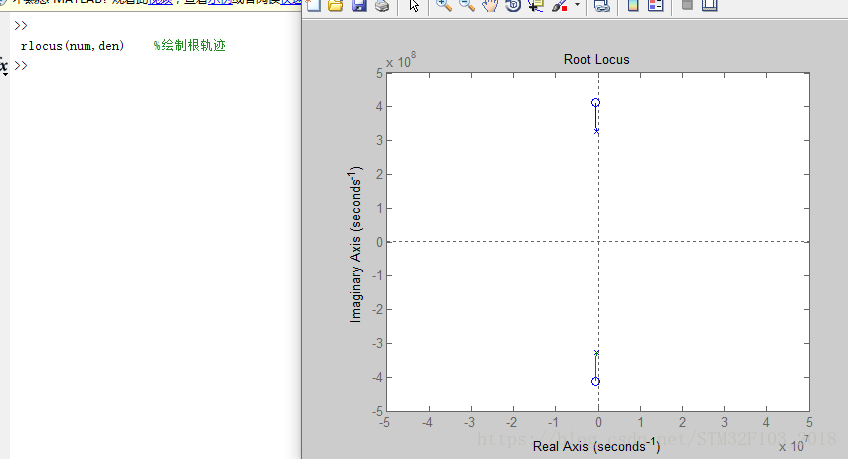Click the Root Locus plot title
Screen dimensions: 848x459
click(x=597, y=59)
